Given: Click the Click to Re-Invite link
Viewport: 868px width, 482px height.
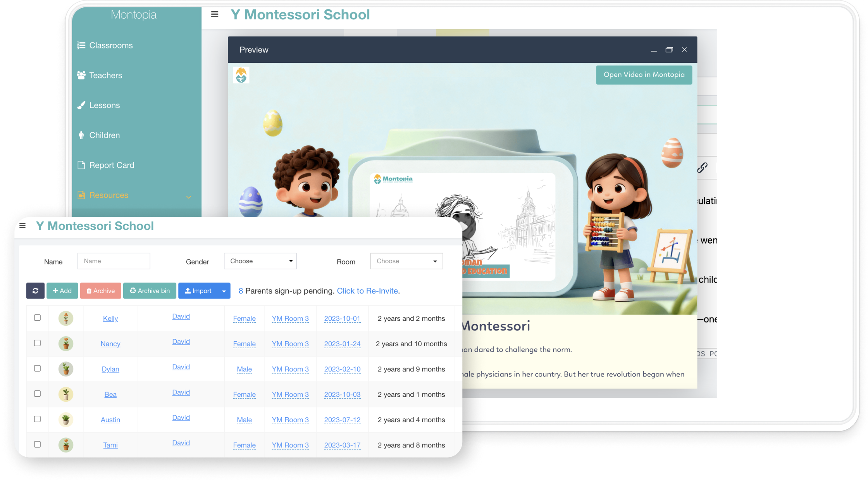Looking at the screenshot, I should coord(367,291).
